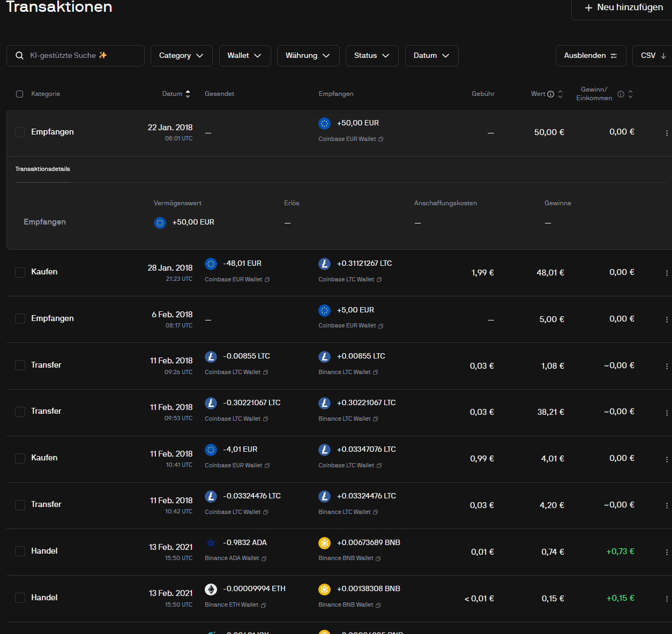
Task: Click the sort arrows next to Datum header
Action: [188, 94]
